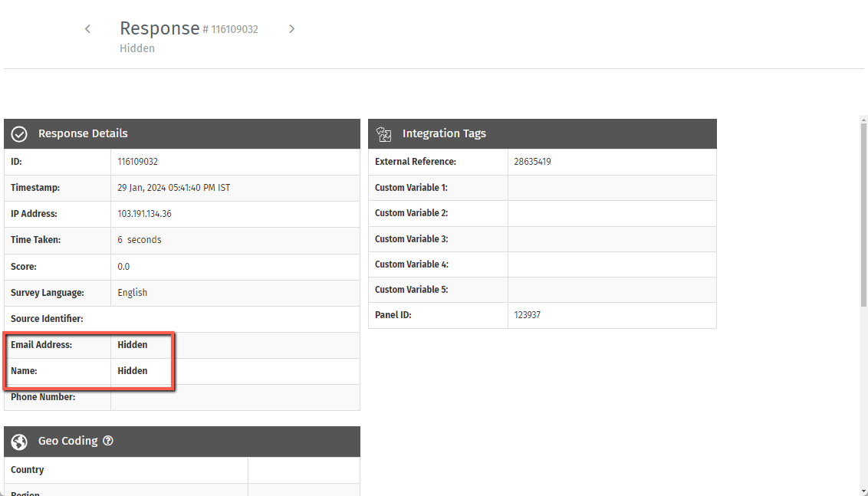Click the Phone Number value cell
868x496 pixels.
point(235,397)
